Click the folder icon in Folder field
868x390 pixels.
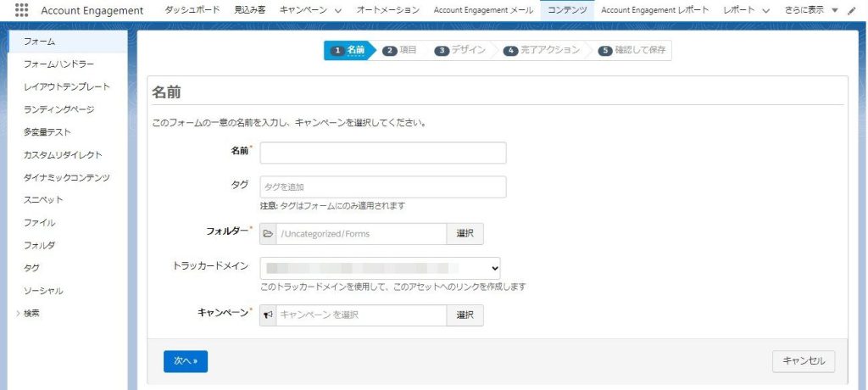(268, 234)
